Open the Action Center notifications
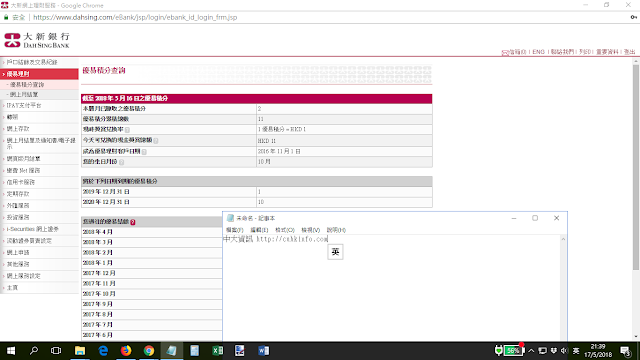The height and width of the screenshot is (360, 640). (625, 351)
